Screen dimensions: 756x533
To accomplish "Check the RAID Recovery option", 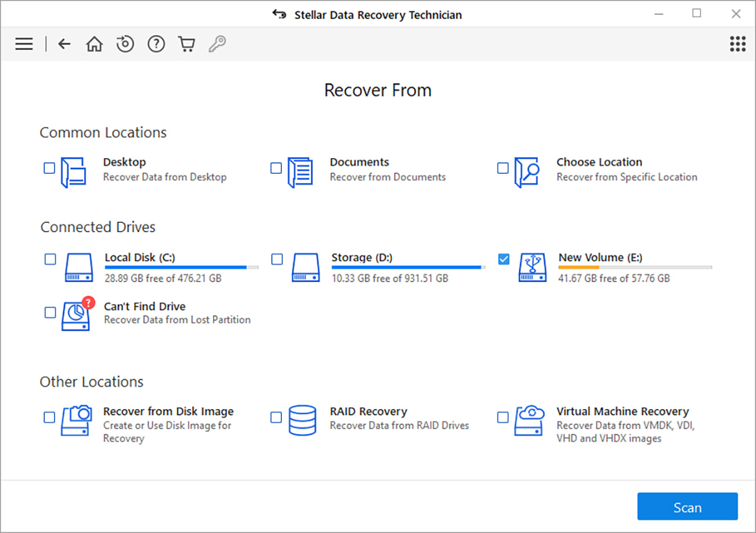I will pyautogui.click(x=277, y=418).
